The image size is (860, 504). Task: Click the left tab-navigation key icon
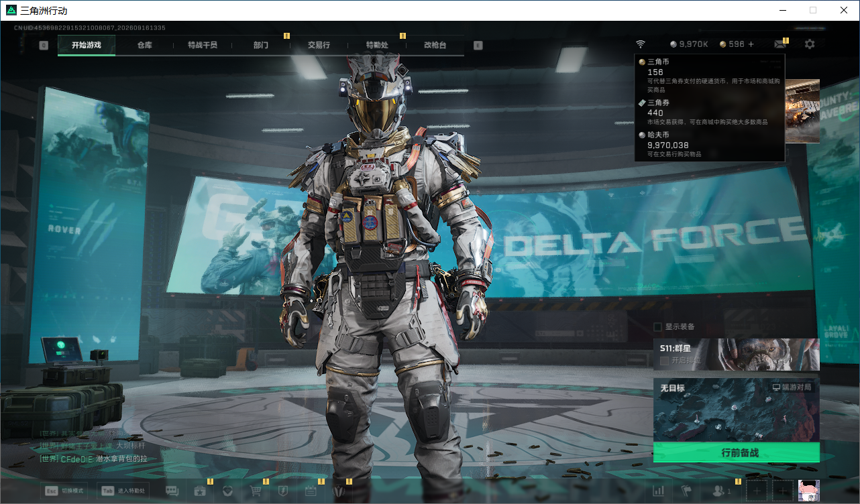pos(44,46)
